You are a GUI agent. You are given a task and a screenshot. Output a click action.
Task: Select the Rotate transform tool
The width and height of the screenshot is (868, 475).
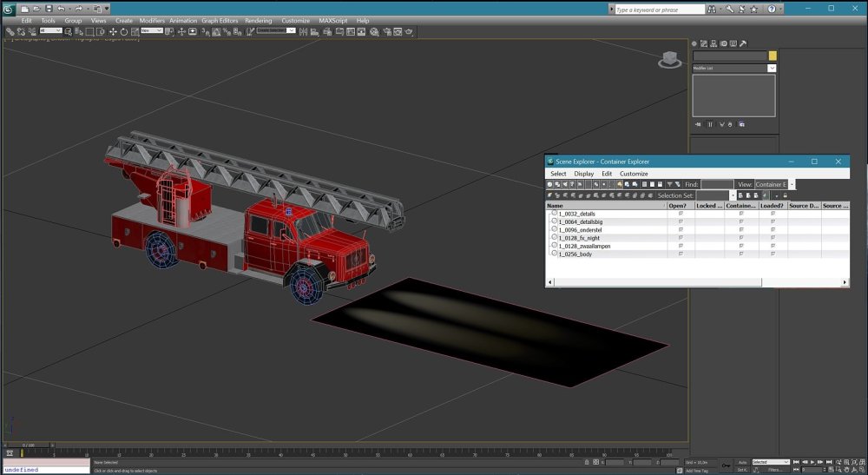[124, 31]
